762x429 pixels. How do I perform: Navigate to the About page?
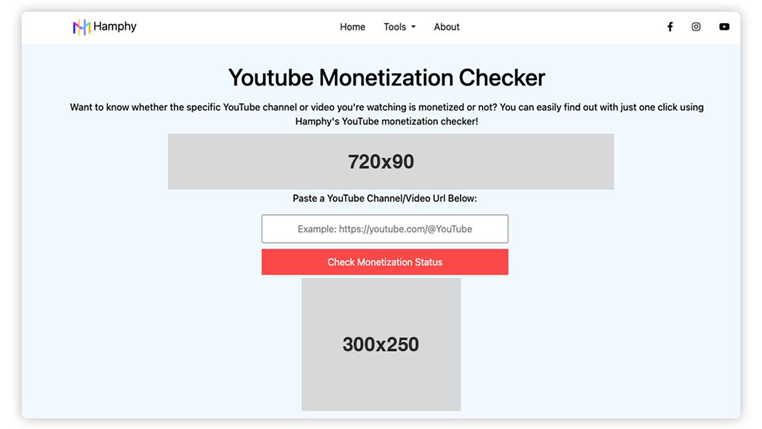click(447, 27)
